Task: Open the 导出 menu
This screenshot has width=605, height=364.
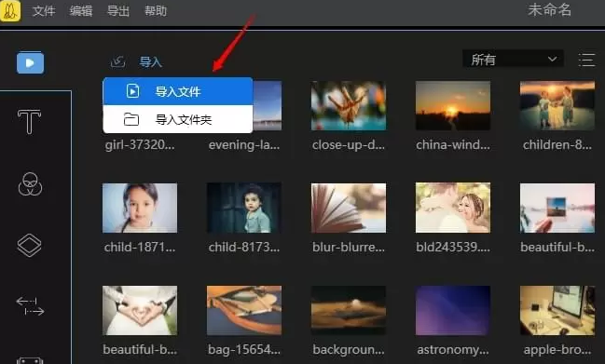Action: 118,11
